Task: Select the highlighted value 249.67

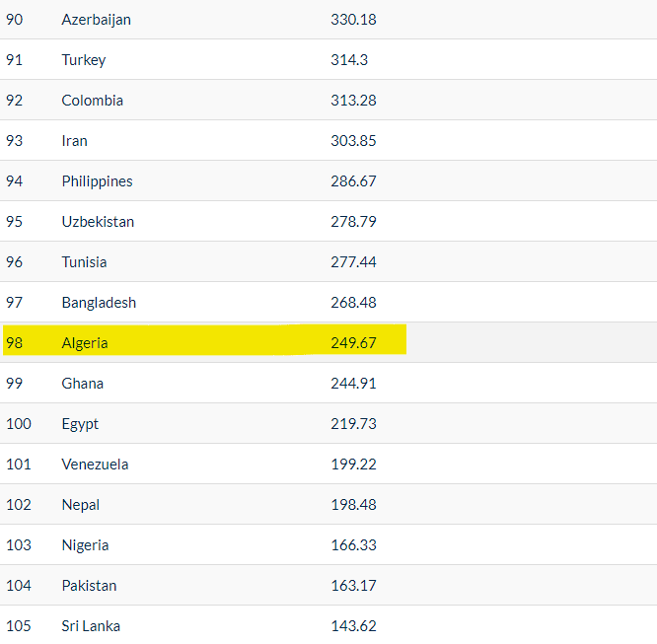Action: point(353,343)
